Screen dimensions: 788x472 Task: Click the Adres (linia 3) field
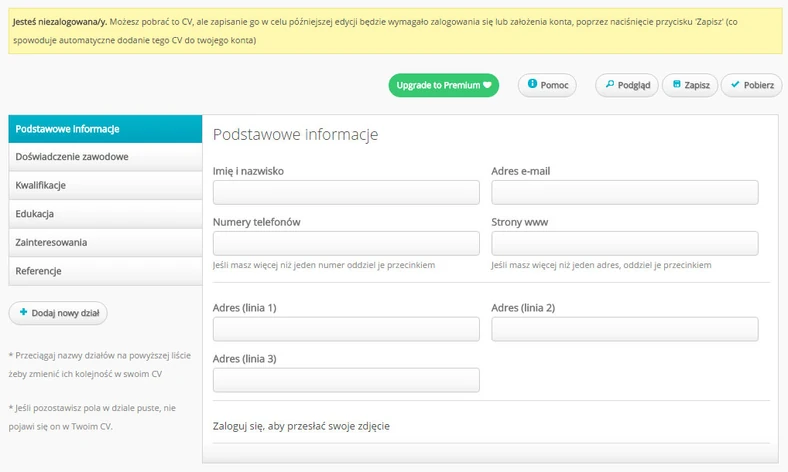[346, 381]
